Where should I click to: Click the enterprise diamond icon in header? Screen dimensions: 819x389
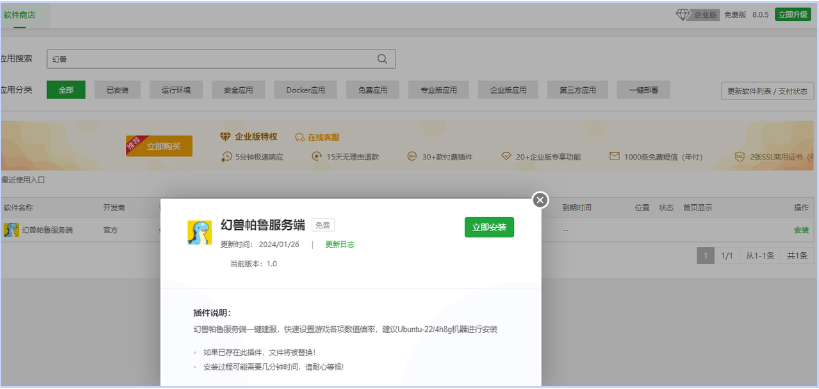point(683,15)
